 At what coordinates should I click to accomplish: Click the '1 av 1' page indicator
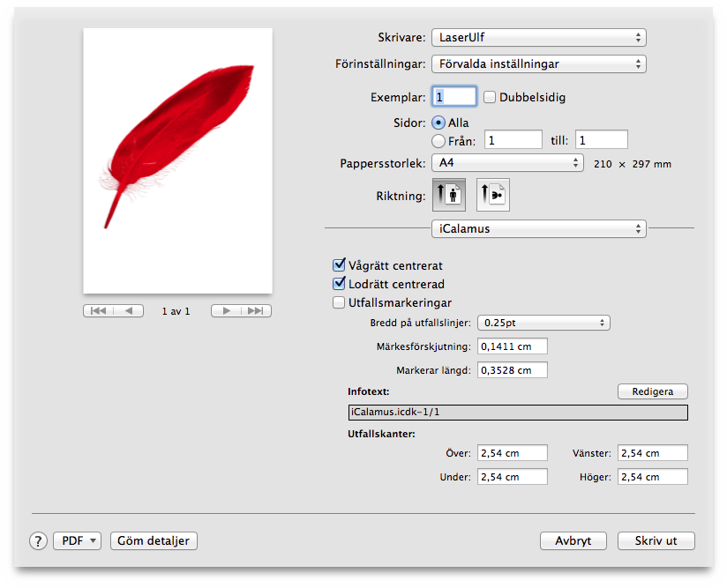point(176,311)
